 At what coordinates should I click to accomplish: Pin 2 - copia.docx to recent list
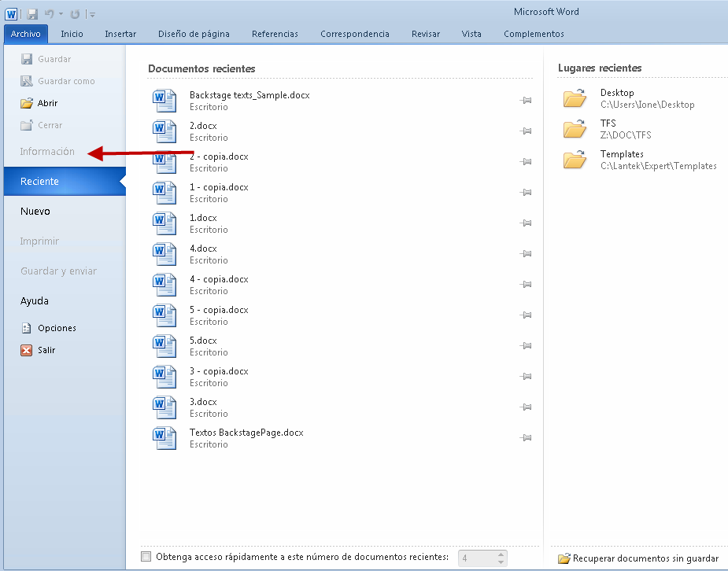point(526,161)
